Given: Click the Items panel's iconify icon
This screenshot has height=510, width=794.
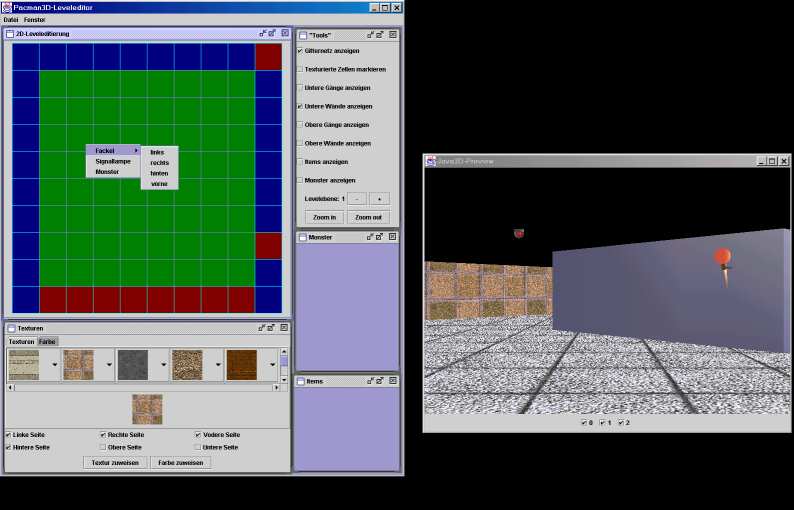Looking at the screenshot, I should pos(369,381).
